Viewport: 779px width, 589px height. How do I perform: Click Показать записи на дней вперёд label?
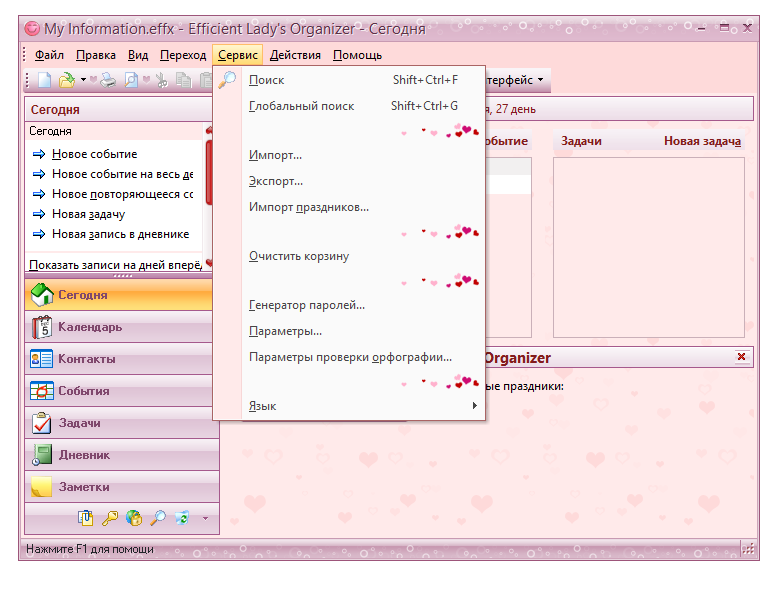point(115,265)
